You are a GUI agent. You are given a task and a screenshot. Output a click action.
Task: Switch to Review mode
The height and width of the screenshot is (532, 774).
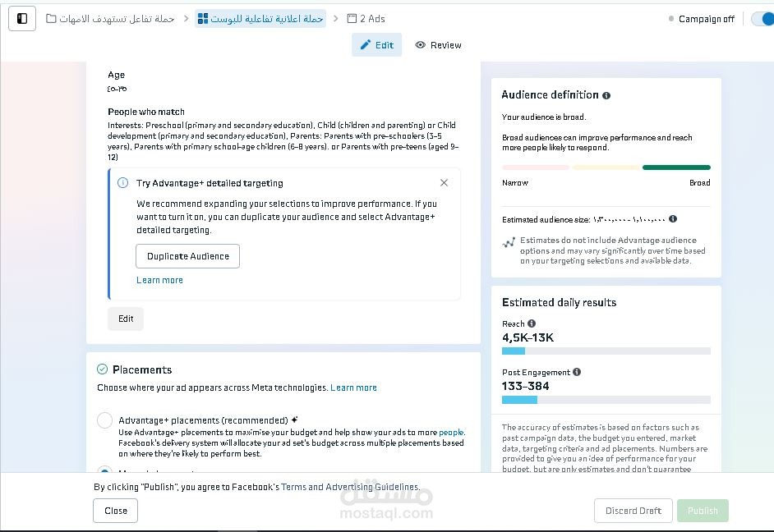point(438,45)
